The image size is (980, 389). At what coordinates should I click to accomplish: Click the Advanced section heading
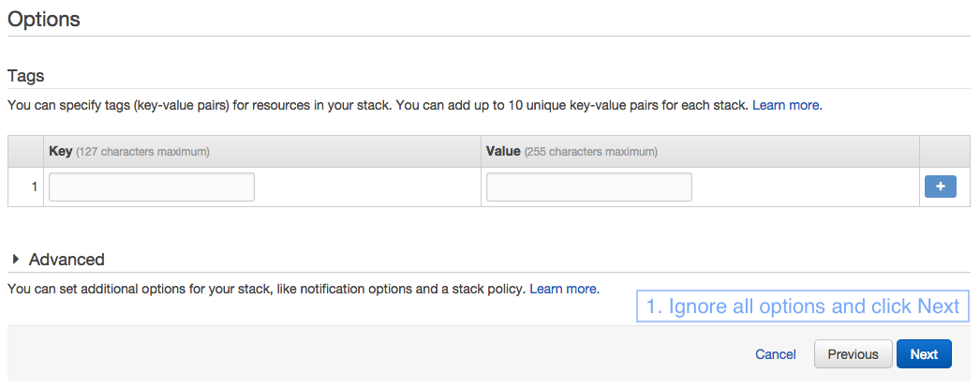point(67,259)
